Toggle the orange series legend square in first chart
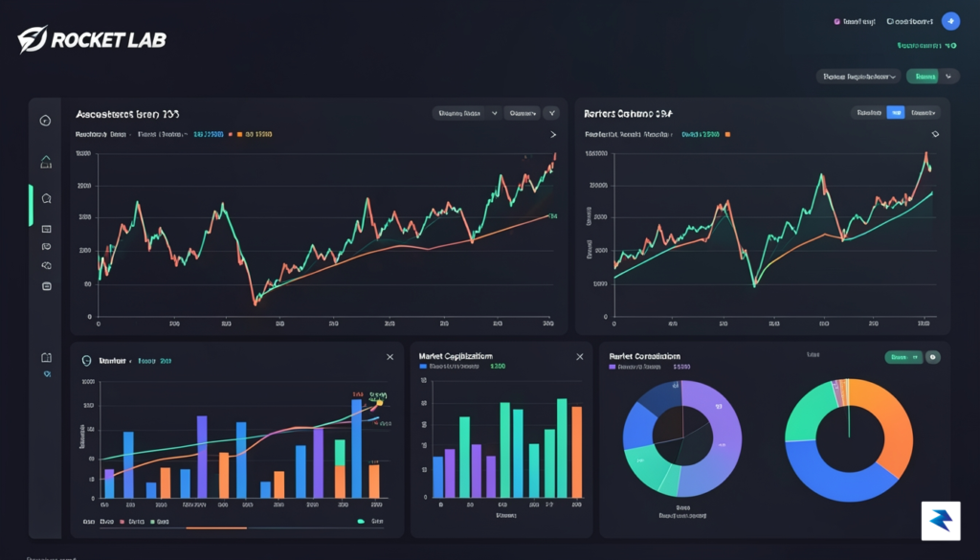The image size is (980, 560). [239, 134]
